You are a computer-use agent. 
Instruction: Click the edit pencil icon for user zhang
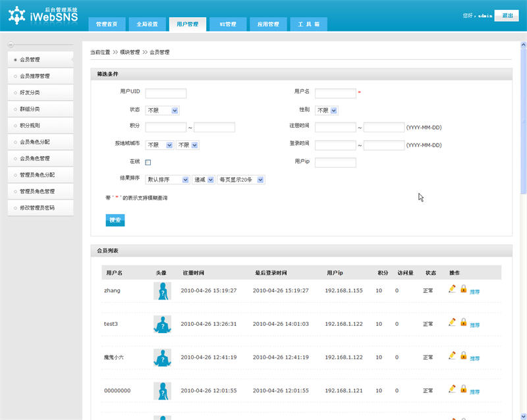coord(452,288)
